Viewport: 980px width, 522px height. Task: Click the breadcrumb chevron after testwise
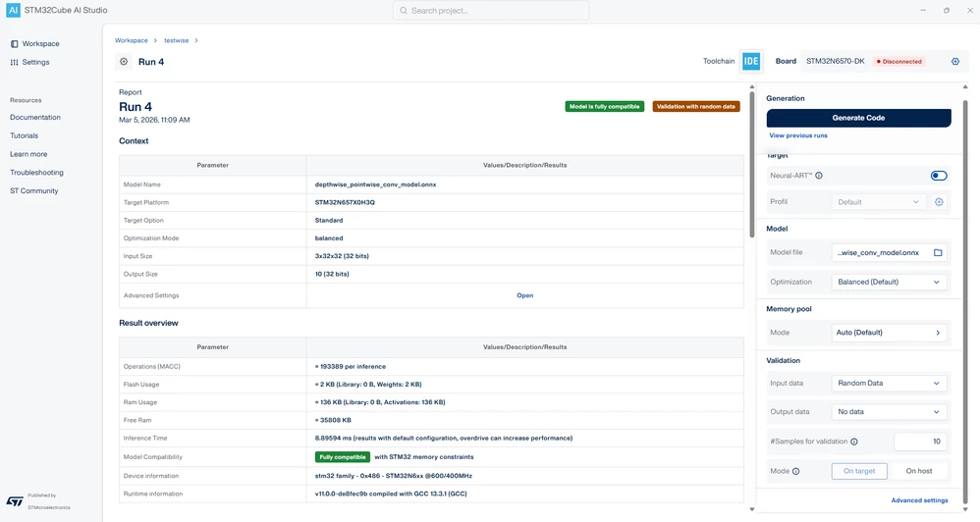coord(196,40)
